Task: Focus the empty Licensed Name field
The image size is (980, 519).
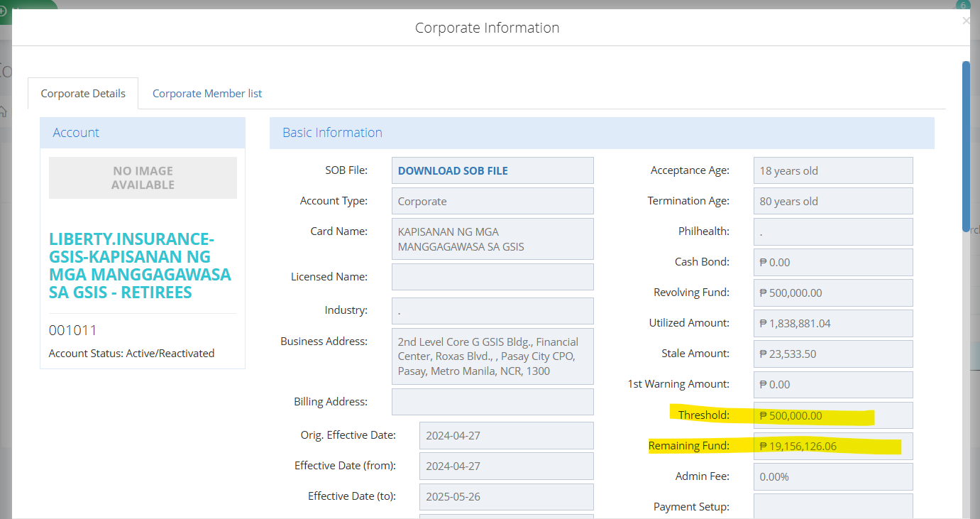Action: (492, 277)
